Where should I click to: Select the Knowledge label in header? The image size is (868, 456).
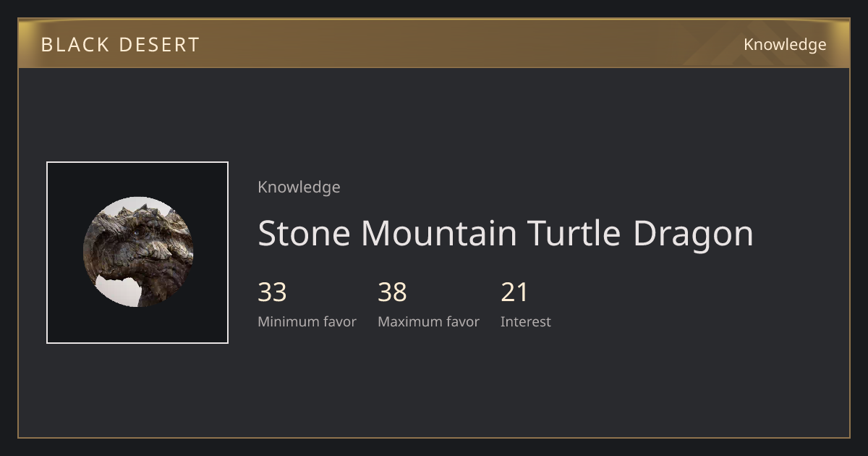785,45
